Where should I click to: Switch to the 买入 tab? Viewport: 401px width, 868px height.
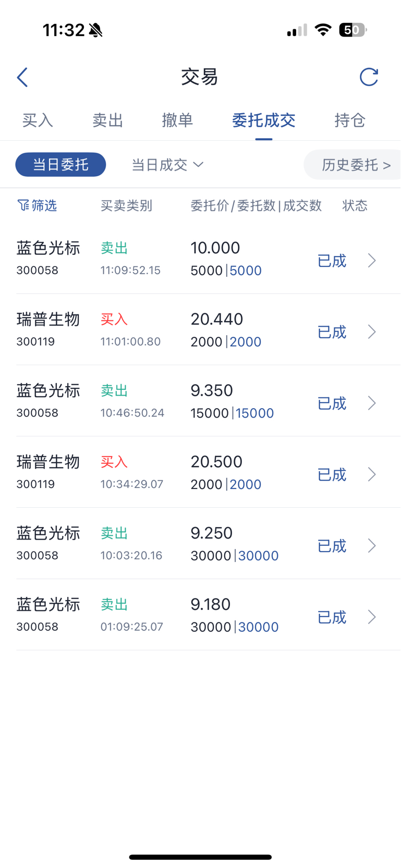(38, 120)
